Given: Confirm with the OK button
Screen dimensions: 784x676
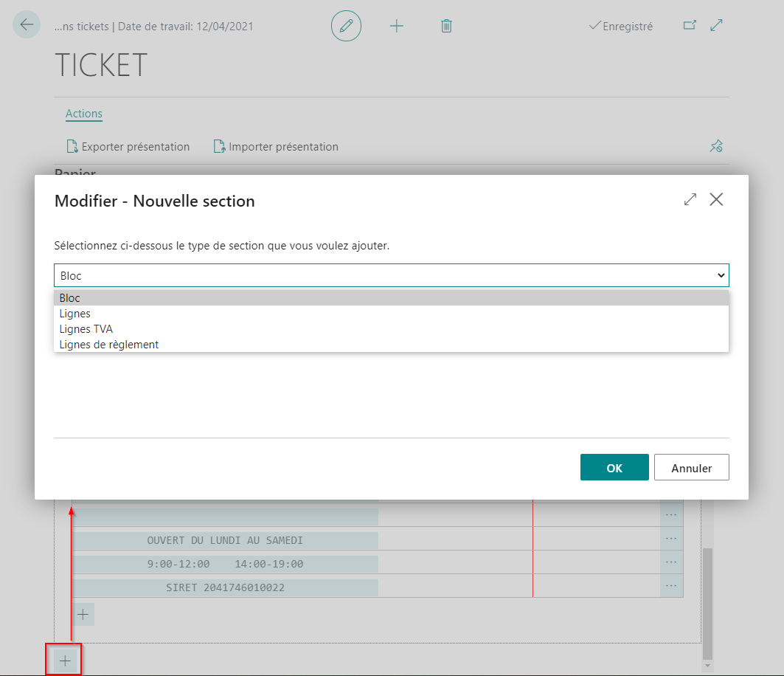Looking at the screenshot, I should pyautogui.click(x=614, y=467).
